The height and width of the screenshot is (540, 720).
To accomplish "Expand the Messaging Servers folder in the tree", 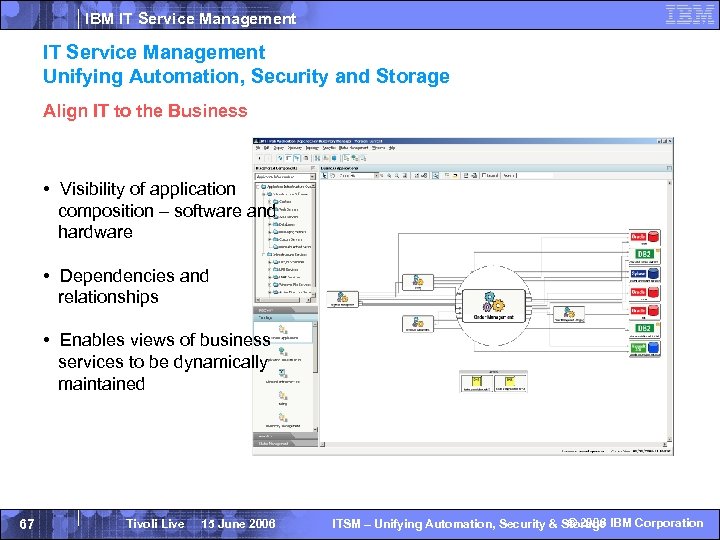I will [x=270, y=232].
